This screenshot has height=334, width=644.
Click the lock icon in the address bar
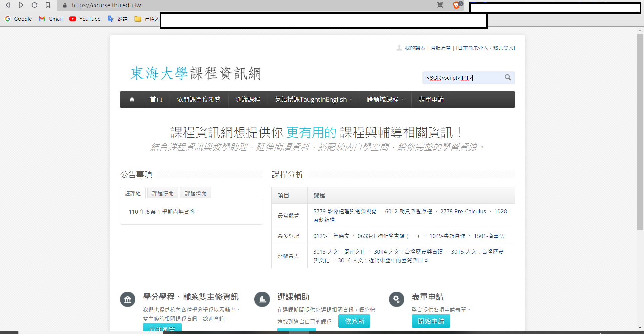65,5
